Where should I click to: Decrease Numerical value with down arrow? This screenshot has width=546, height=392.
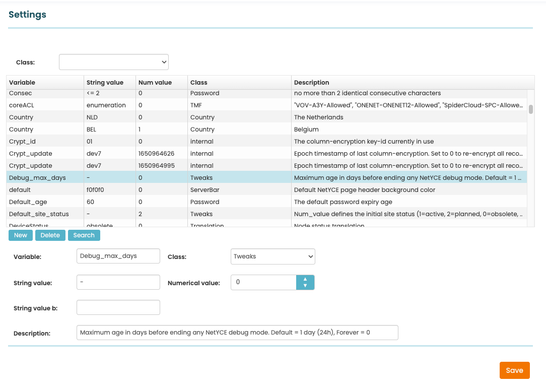tap(305, 286)
